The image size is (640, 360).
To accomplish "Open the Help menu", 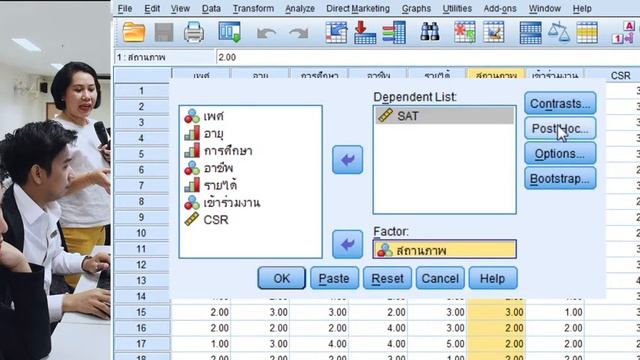I will pos(582,8).
